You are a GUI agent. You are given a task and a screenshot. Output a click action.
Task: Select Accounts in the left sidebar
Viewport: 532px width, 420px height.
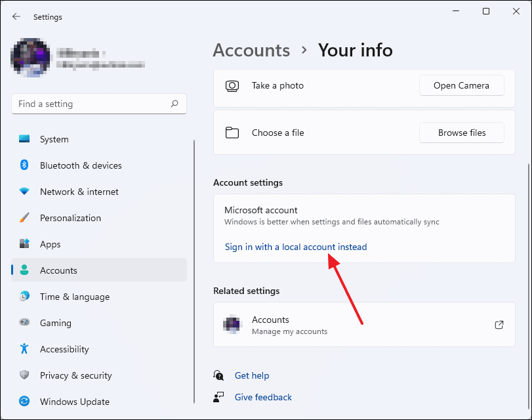(x=58, y=270)
